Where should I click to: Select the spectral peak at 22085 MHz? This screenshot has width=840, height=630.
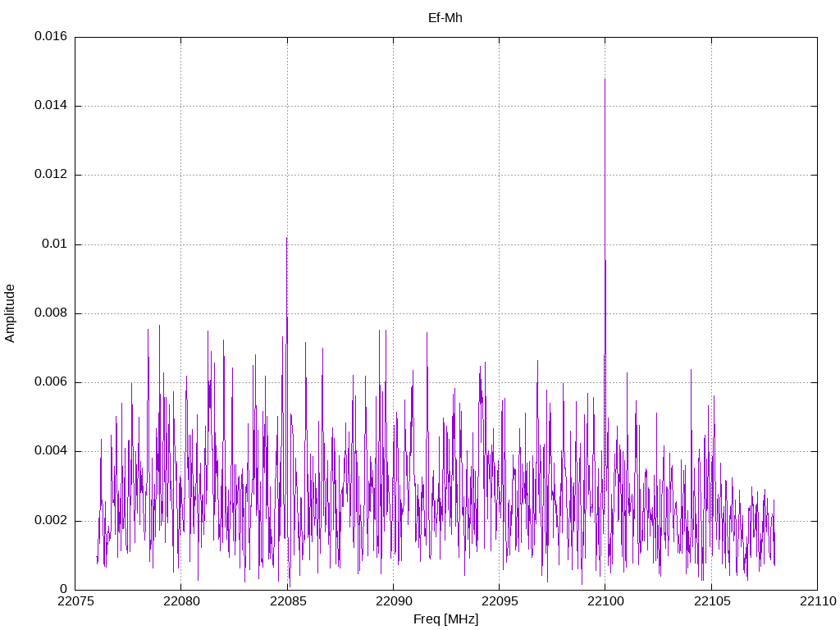click(x=286, y=240)
